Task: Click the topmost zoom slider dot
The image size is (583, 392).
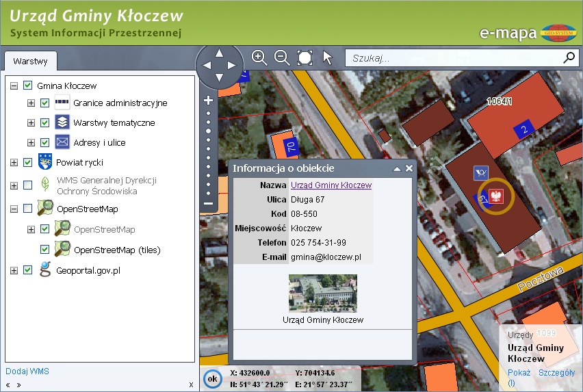Action: (208, 113)
